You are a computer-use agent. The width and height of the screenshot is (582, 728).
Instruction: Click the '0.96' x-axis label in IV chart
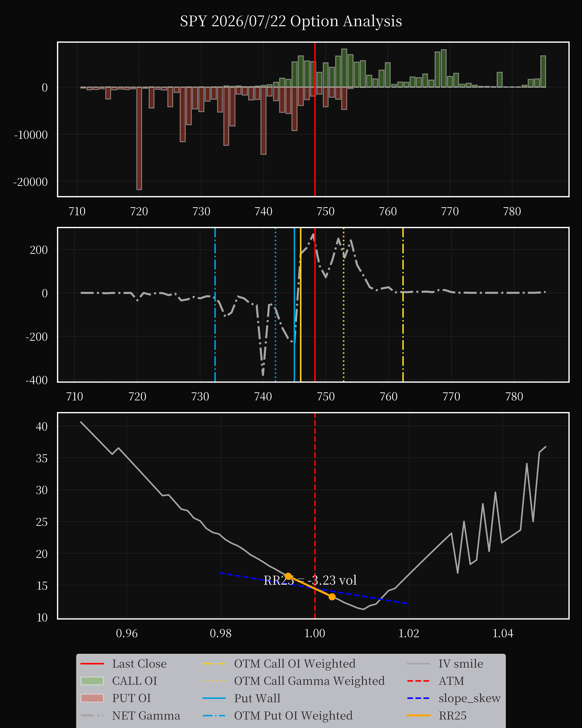point(127,633)
